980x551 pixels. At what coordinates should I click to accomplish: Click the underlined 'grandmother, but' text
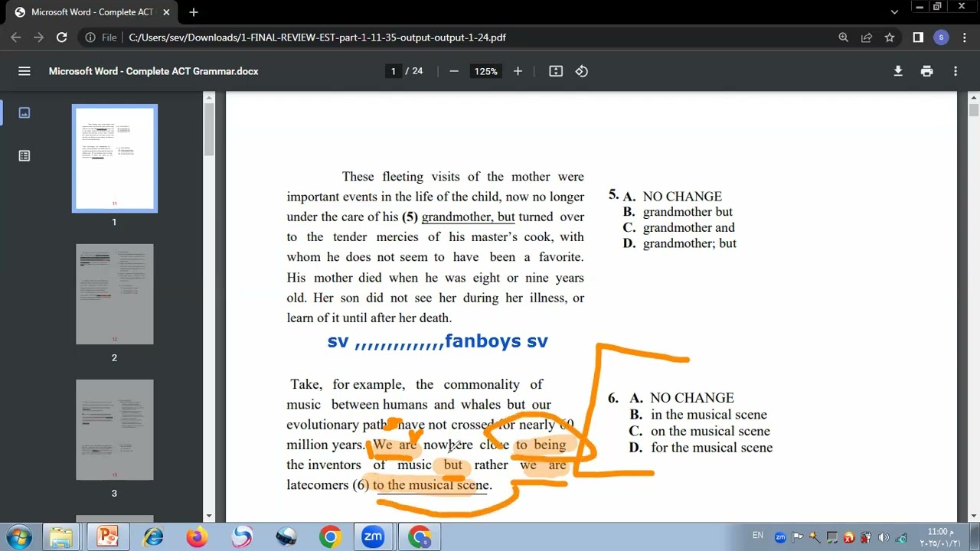tap(468, 217)
